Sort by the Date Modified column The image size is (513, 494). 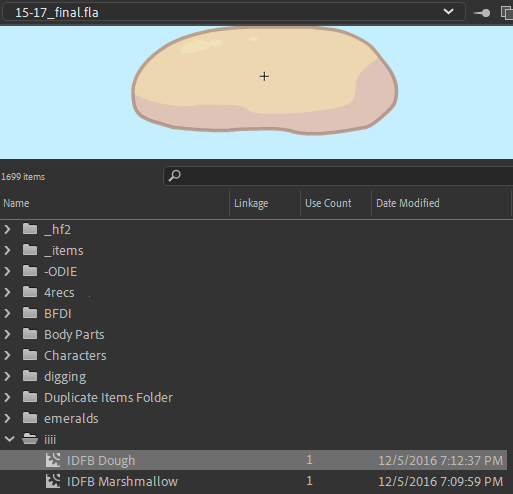pyautogui.click(x=441, y=203)
